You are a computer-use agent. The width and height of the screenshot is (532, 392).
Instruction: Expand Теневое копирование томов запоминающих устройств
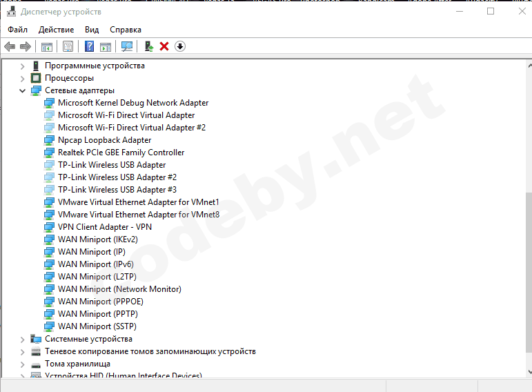click(x=22, y=351)
